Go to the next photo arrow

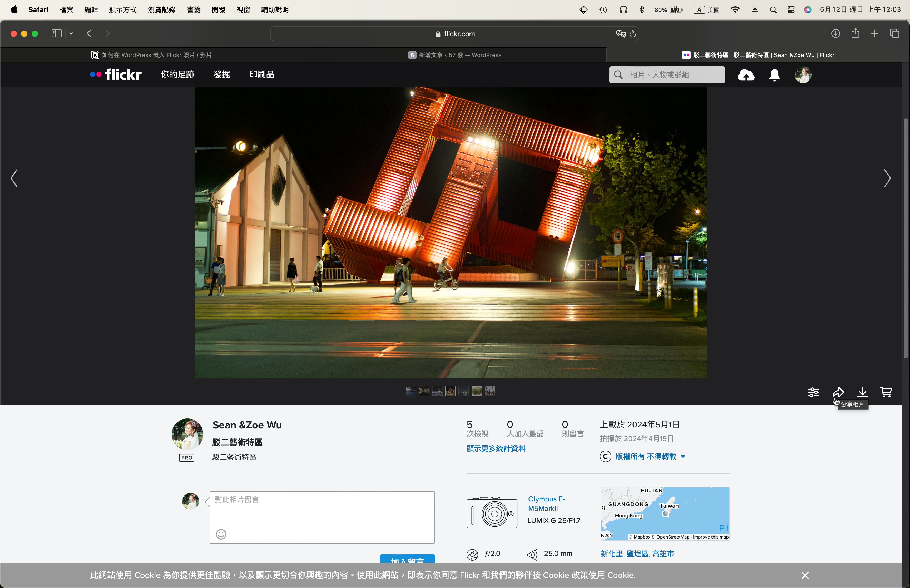point(887,178)
